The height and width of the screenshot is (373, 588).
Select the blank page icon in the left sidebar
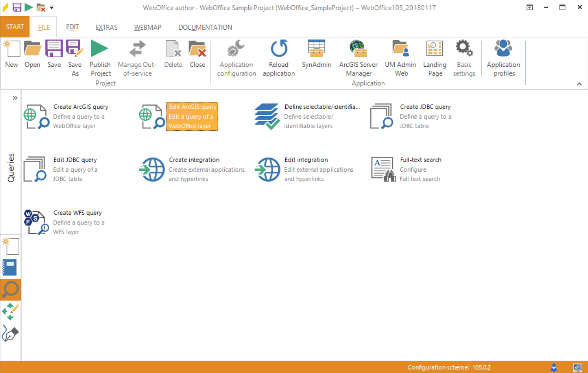pyautogui.click(x=10, y=246)
